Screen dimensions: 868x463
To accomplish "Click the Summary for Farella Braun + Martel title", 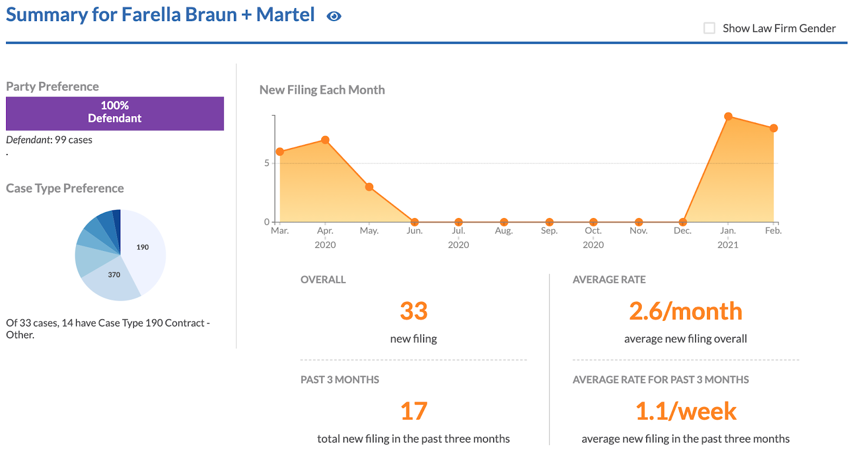I will (x=160, y=15).
